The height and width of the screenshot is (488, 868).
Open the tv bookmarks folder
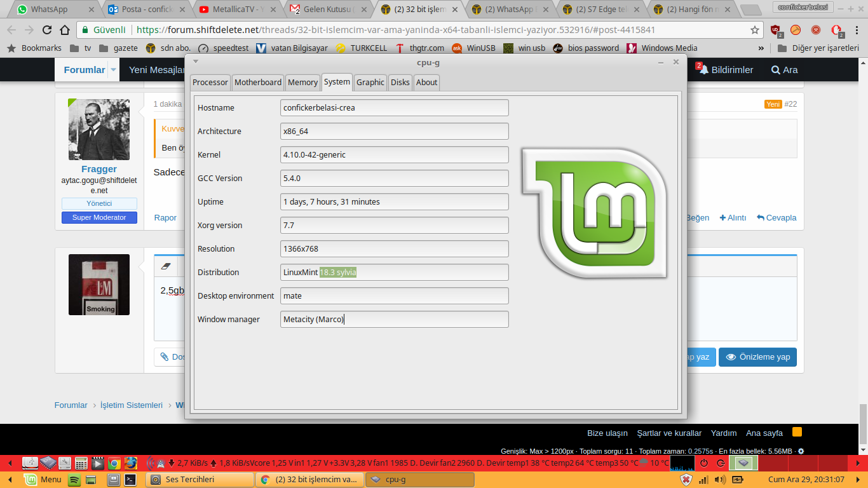click(x=81, y=48)
